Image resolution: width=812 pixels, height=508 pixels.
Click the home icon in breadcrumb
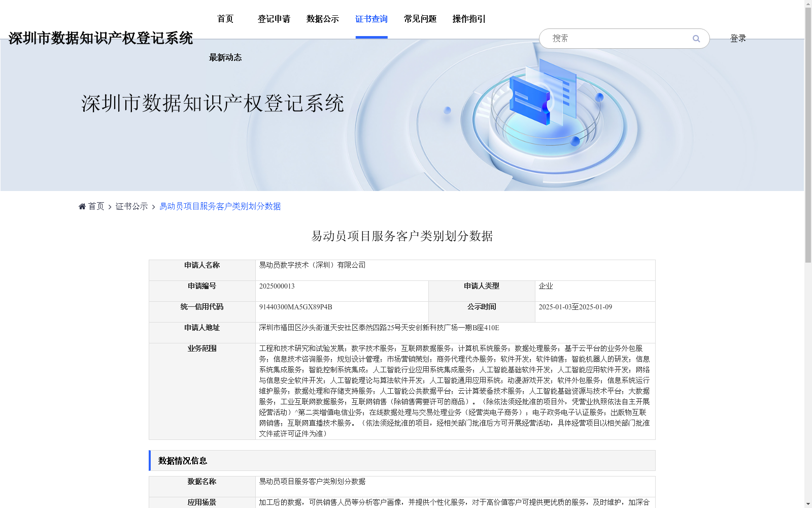tap(82, 206)
